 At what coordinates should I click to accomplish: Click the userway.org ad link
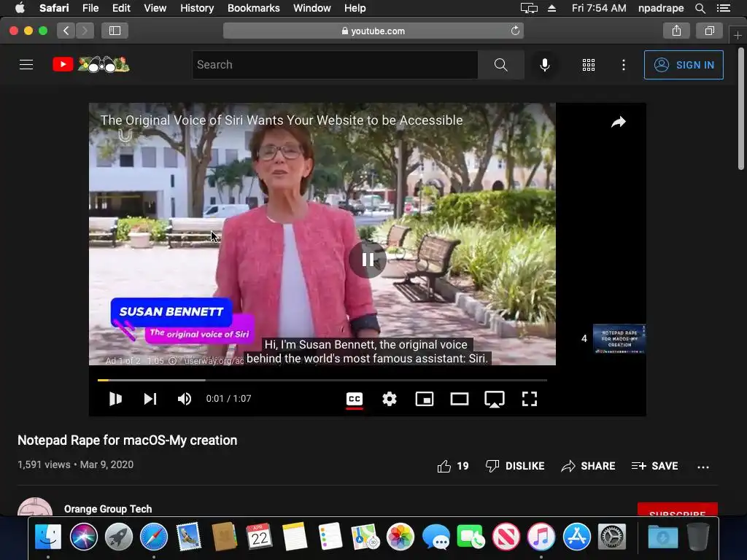(x=214, y=360)
